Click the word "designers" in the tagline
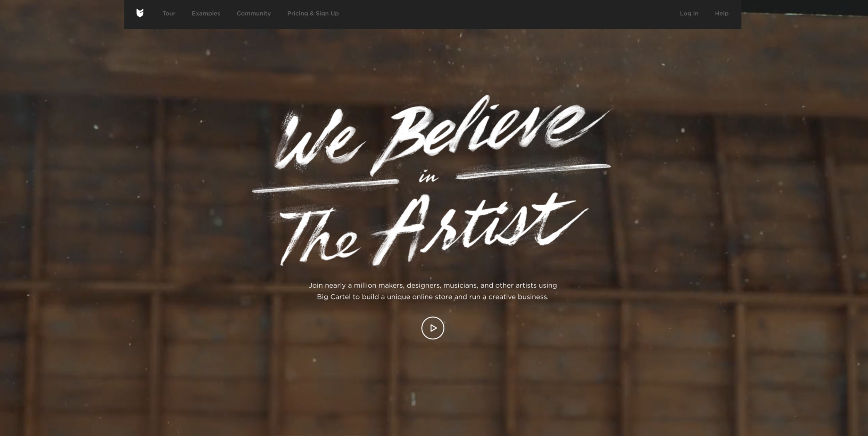Viewport: 868px width, 436px height. click(423, 285)
